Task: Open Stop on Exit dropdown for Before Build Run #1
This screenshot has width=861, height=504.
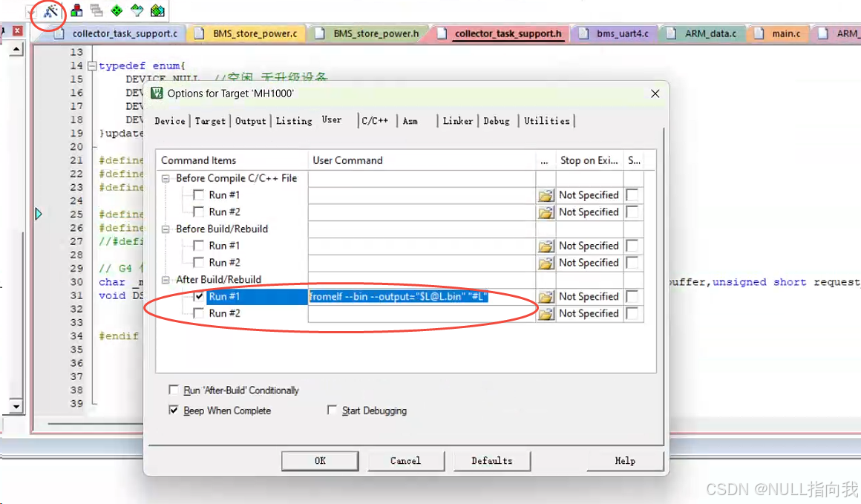Action: 589,246
